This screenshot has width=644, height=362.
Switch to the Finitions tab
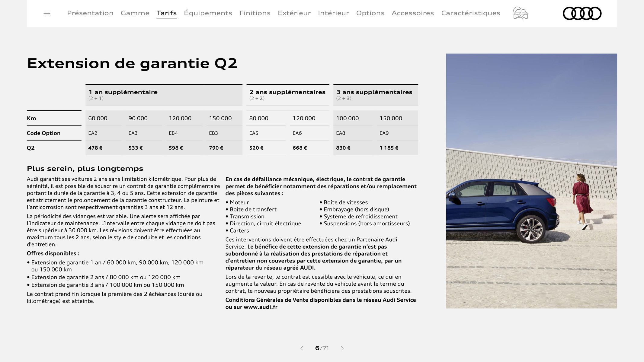pos(255,13)
